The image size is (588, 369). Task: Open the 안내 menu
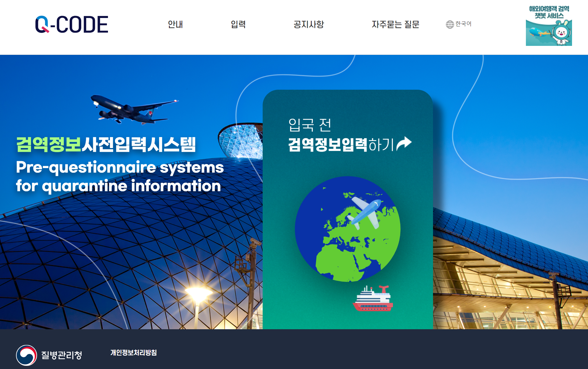175,24
